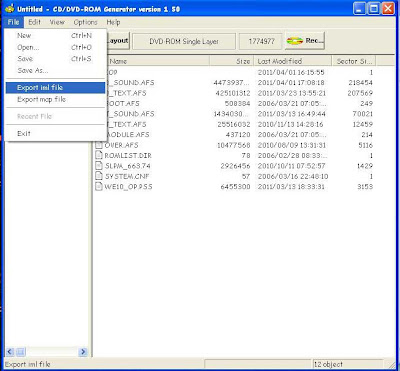Viewport: 400px width, 371px height.
Task: Click the 12 object status bar text
Action: [x=328, y=364]
